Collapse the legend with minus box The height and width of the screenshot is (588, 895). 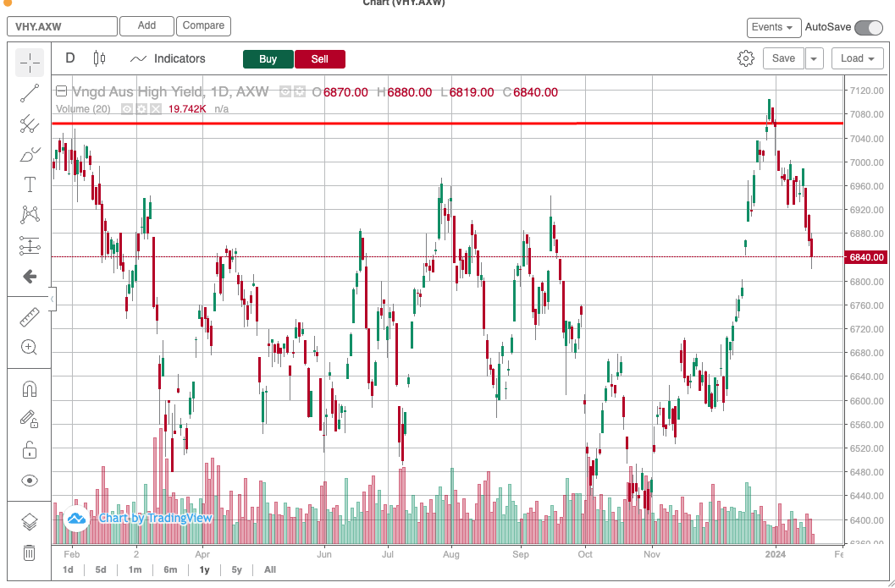(61, 91)
